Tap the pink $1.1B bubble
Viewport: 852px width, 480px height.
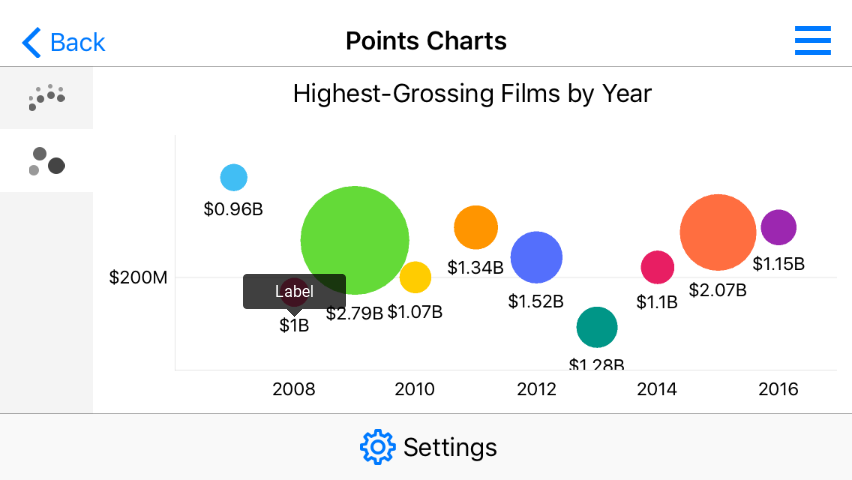657,267
